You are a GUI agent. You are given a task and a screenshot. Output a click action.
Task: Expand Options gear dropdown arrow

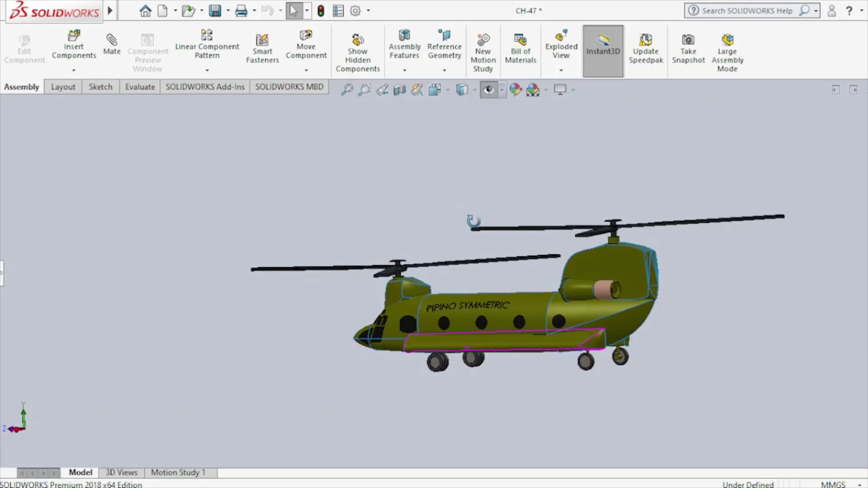point(368,11)
